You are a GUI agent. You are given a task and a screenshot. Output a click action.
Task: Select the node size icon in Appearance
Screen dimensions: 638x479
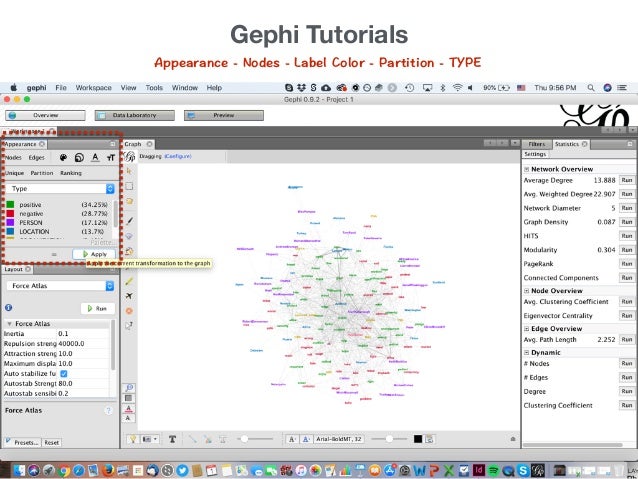[x=79, y=157]
